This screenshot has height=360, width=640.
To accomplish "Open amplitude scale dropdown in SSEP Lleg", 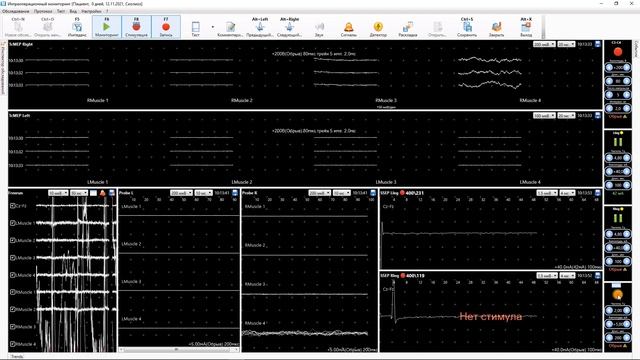I will pyautogui.click(x=547, y=193).
